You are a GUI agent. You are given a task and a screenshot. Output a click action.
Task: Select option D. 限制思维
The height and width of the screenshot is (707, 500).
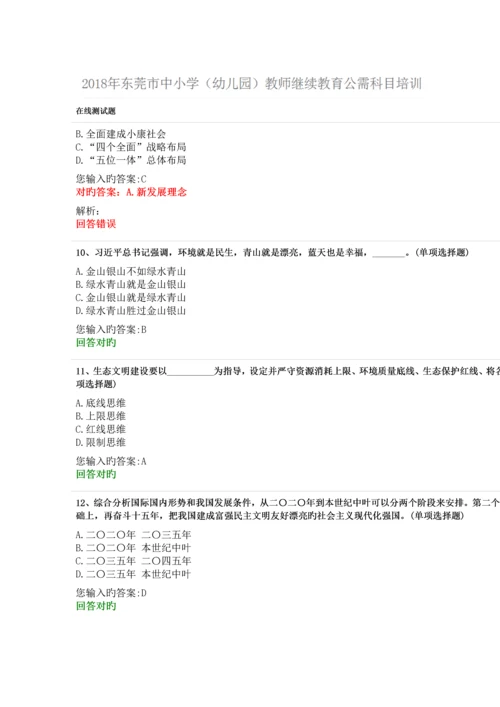pos(101,442)
